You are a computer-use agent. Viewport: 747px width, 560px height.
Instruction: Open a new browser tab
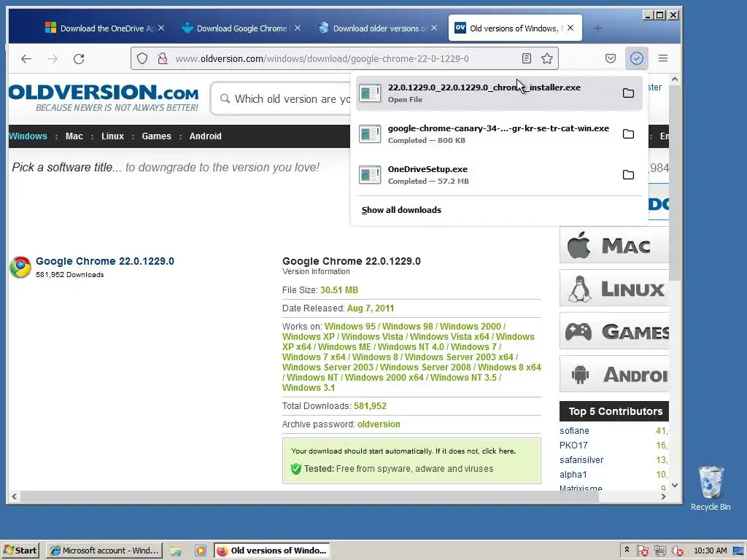click(597, 28)
